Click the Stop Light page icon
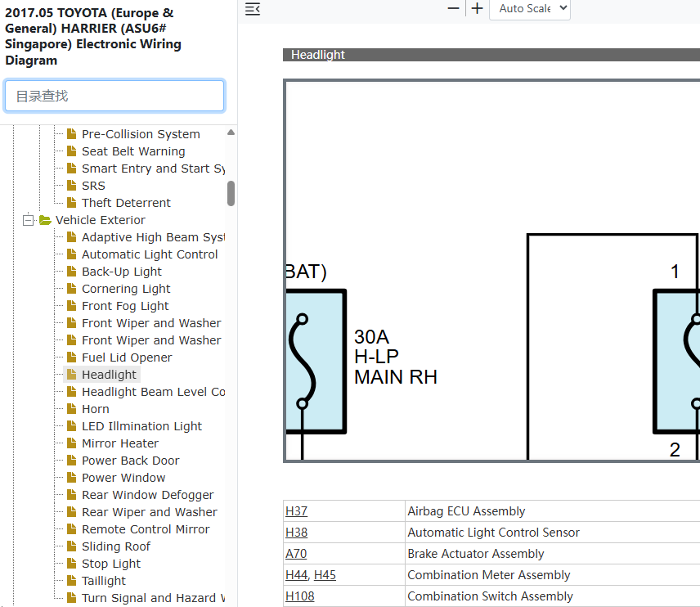Image resolution: width=700 pixels, height=607 pixels. coord(71,563)
